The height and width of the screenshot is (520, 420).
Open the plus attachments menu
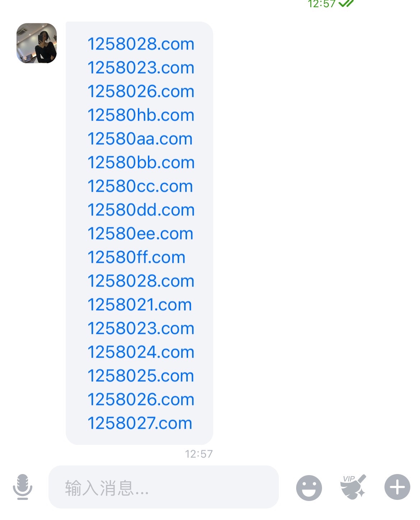click(397, 487)
